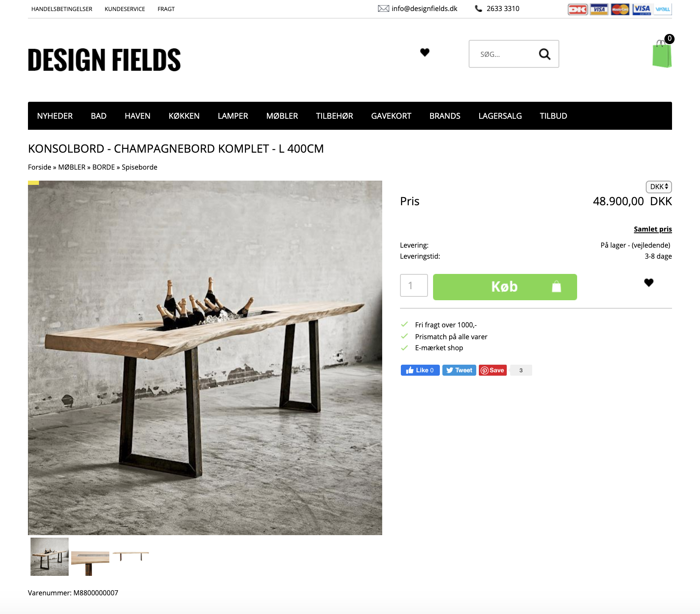This screenshot has height=614, width=700.
Task: Share product with Tweet button
Action: 459,370
